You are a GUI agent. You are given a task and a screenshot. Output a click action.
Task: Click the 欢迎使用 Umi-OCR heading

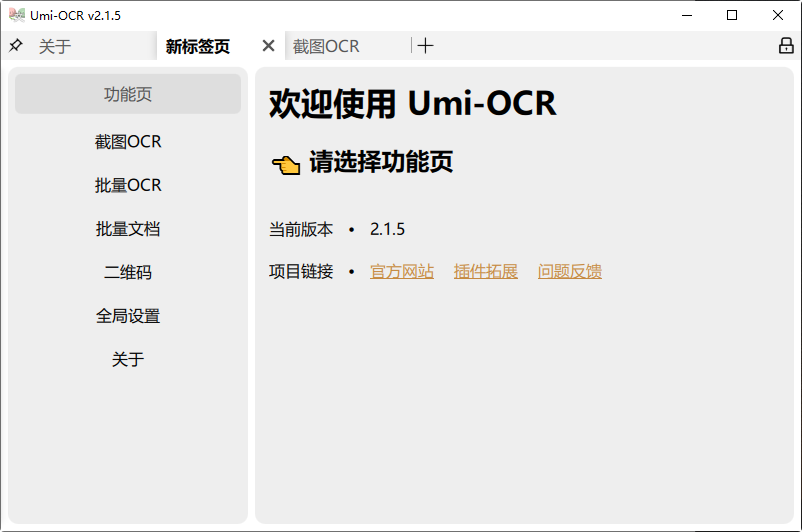(x=412, y=103)
